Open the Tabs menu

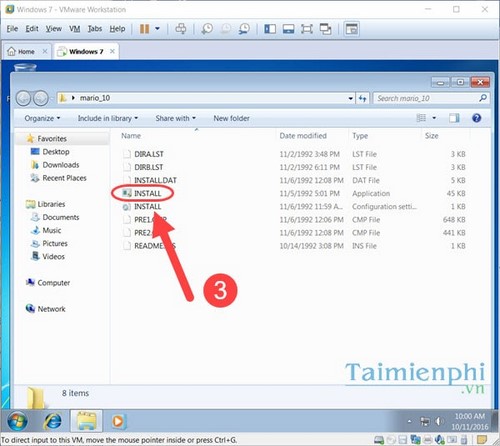pyautogui.click(x=95, y=29)
